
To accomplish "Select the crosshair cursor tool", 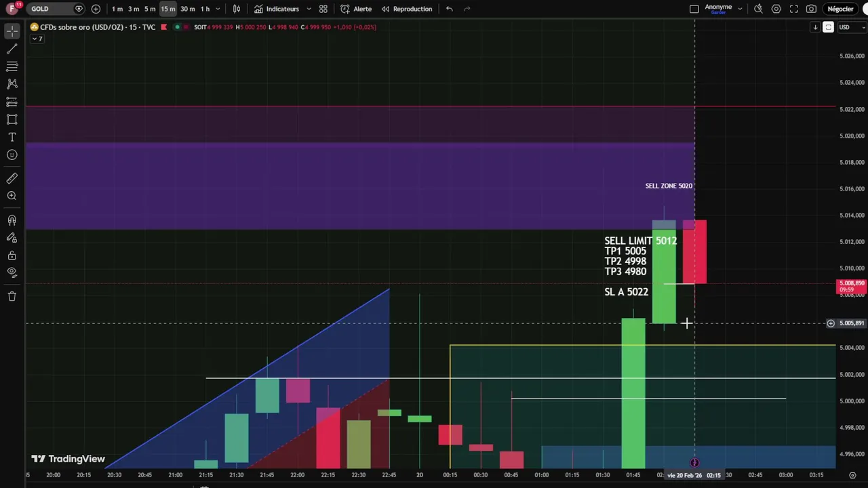I will 12,31.
